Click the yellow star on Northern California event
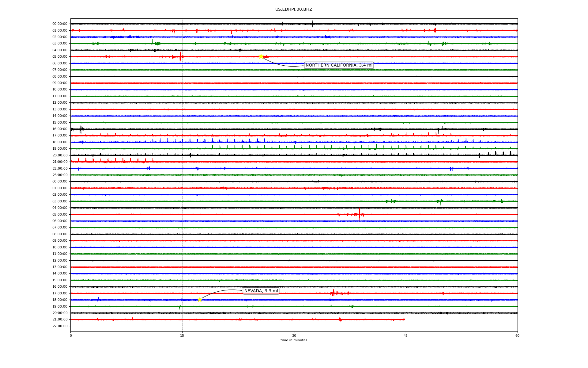This screenshot has height=368, width=588. (261, 56)
